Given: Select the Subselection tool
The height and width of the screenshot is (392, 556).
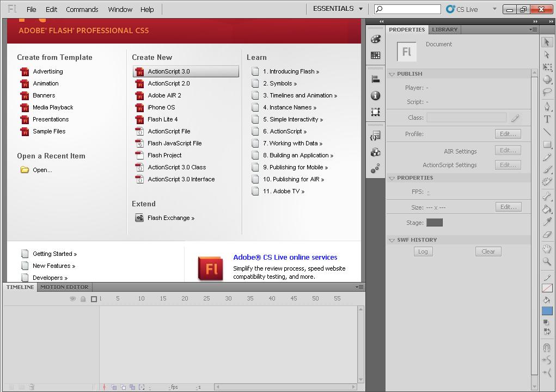Looking at the screenshot, I should 547,54.
